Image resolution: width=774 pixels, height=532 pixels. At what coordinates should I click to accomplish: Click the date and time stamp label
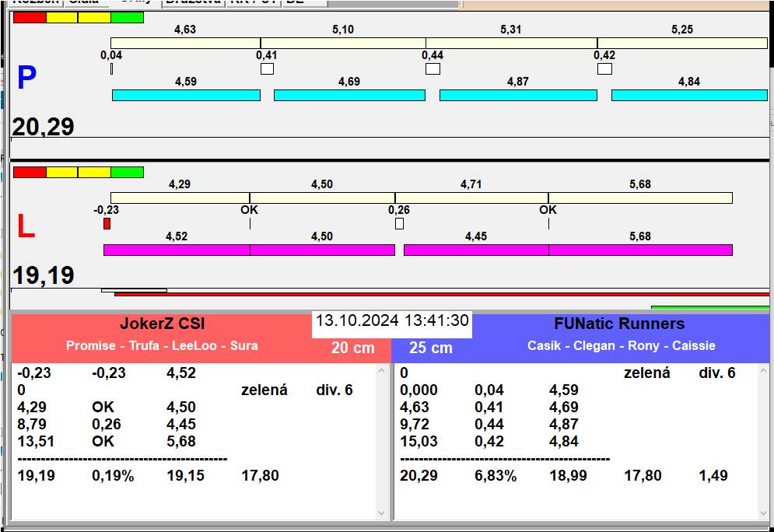(x=392, y=321)
